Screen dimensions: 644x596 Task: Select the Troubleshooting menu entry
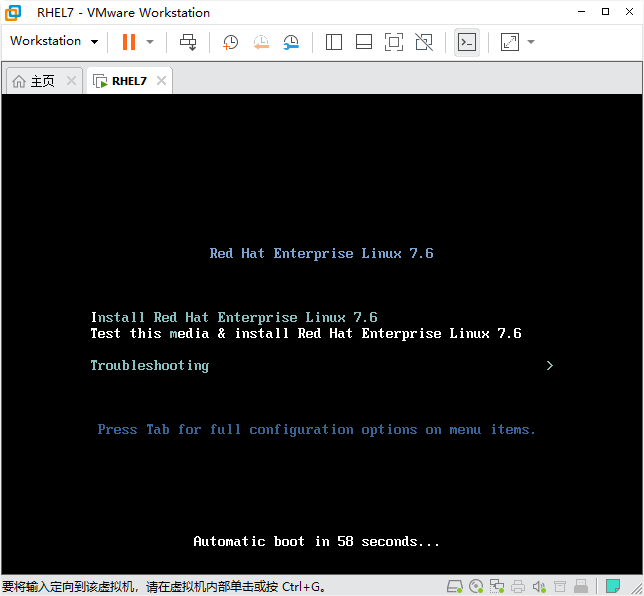[150, 366]
